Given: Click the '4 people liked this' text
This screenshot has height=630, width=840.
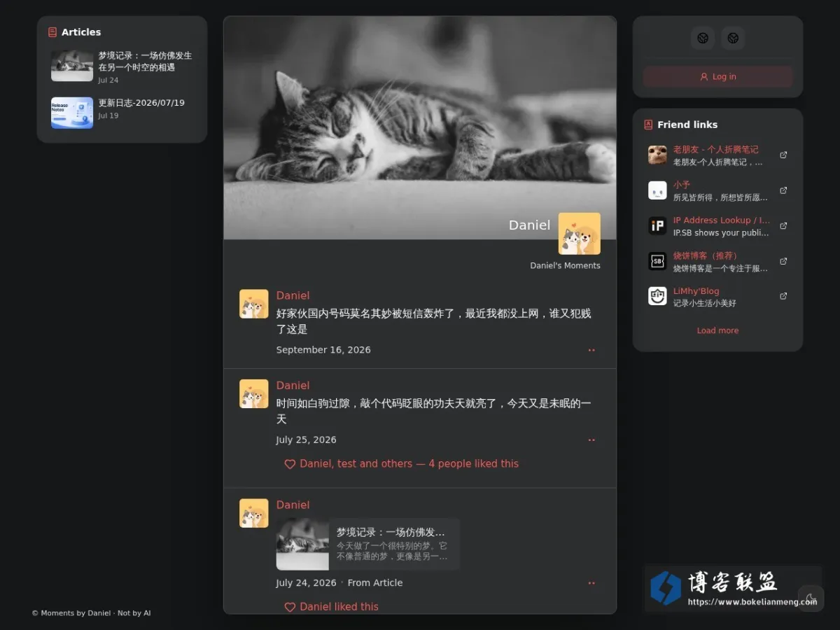Looking at the screenshot, I should [474, 464].
